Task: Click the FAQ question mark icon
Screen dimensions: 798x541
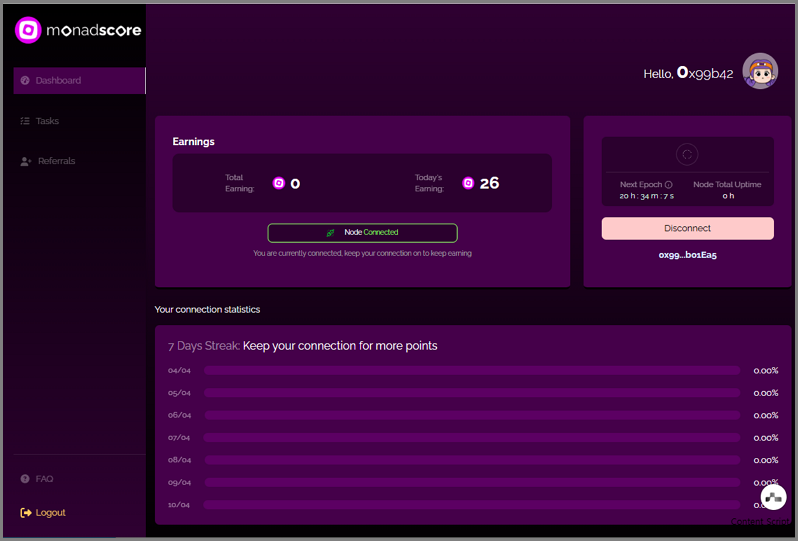Action: click(x=25, y=479)
